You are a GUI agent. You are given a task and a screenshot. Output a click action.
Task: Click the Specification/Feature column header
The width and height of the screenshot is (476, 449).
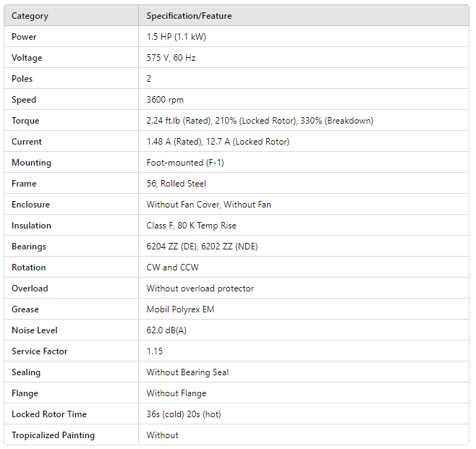tap(189, 16)
